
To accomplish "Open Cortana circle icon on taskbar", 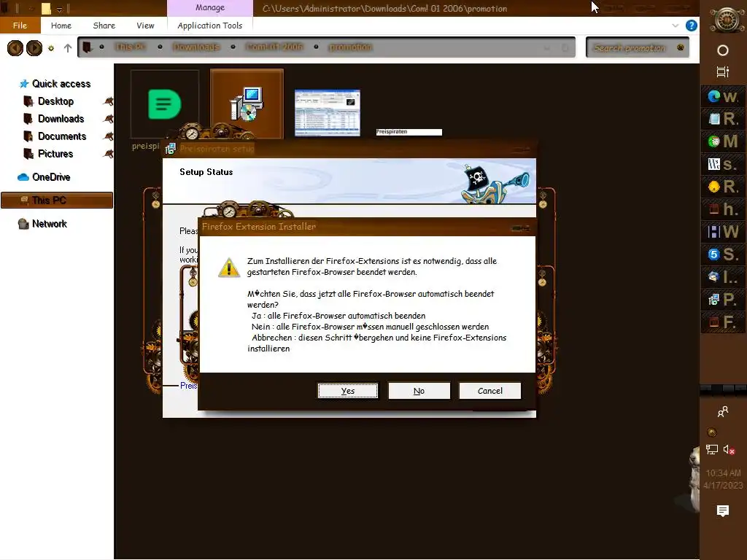I will tap(723, 50).
